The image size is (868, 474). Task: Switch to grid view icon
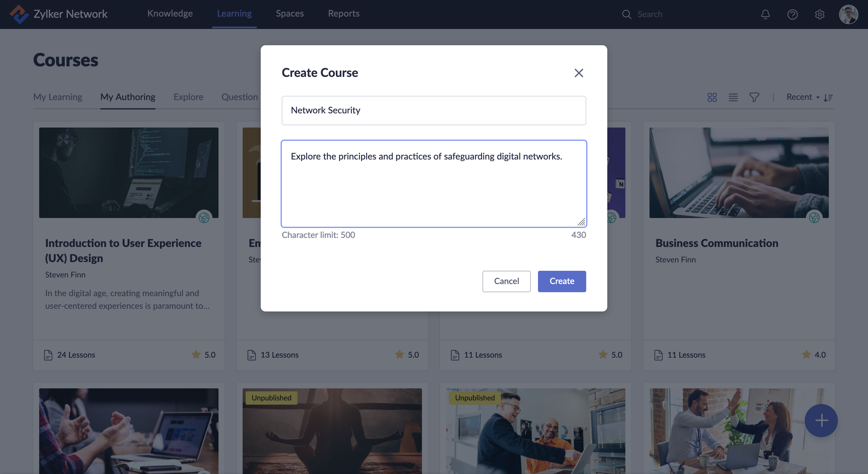pyautogui.click(x=712, y=97)
